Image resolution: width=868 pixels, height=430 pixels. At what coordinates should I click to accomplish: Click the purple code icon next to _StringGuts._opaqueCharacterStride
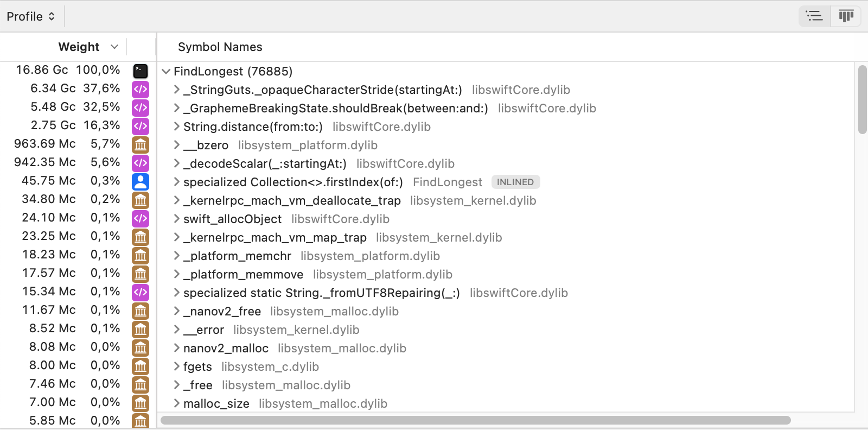(141, 90)
